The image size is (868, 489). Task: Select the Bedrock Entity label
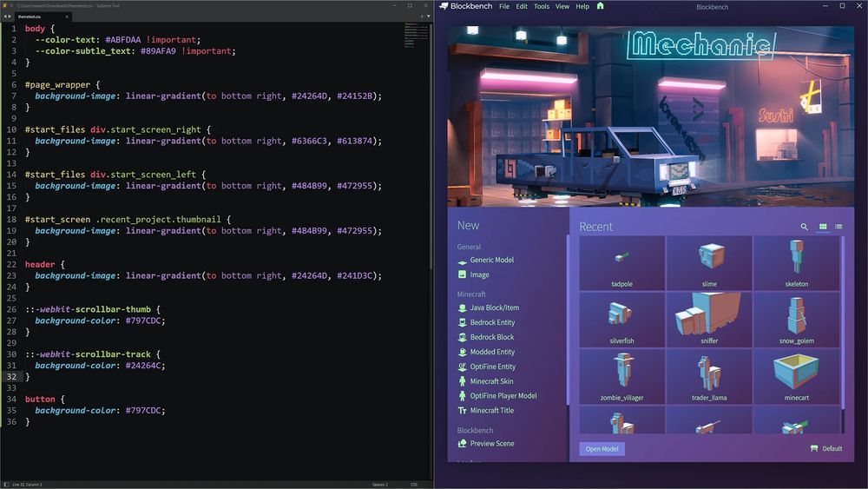point(492,322)
